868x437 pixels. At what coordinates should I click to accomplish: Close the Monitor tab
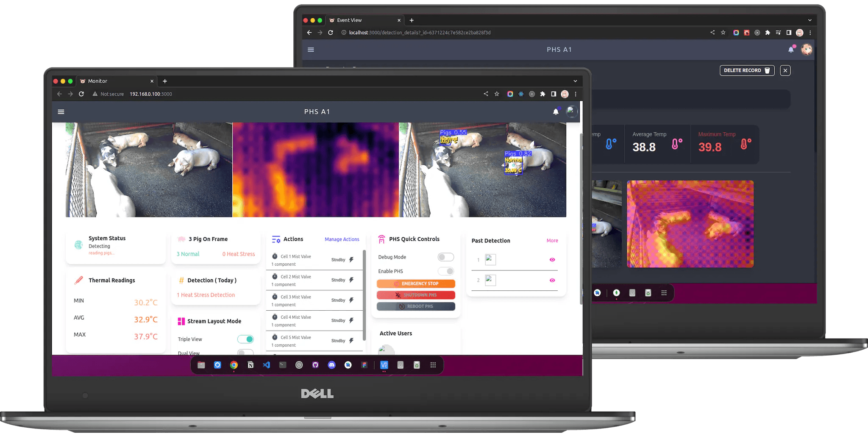click(152, 81)
